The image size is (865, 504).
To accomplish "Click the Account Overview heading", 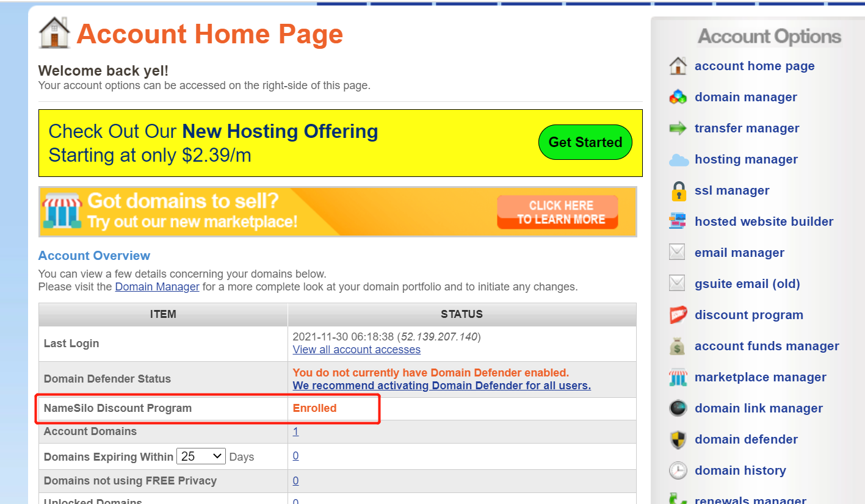I will click(94, 256).
